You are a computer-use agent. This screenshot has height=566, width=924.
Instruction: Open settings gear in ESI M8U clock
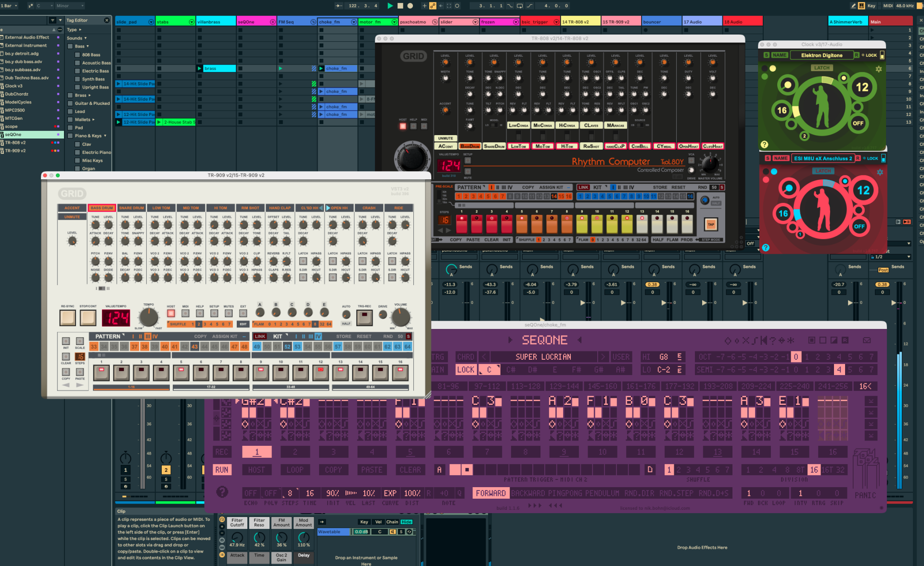click(880, 172)
